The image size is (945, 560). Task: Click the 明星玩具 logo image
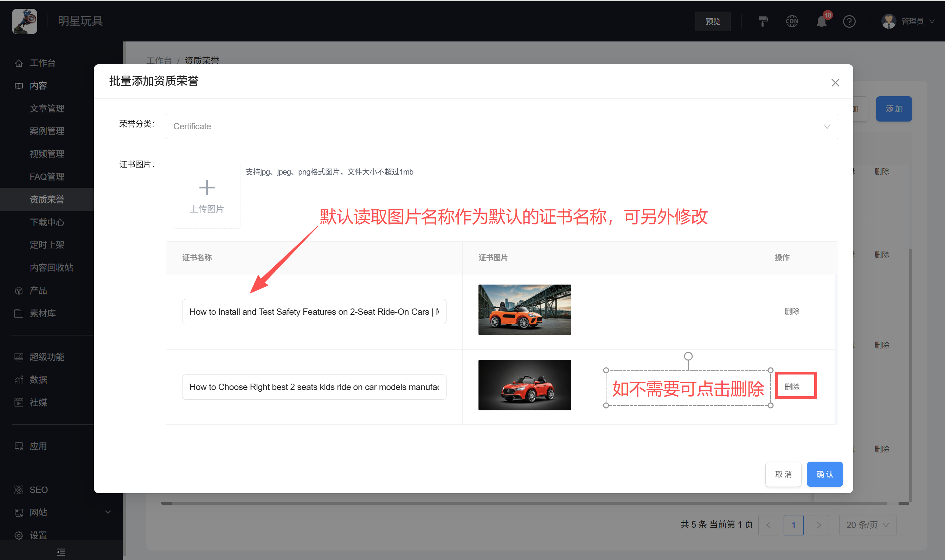(x=25, y=21)
